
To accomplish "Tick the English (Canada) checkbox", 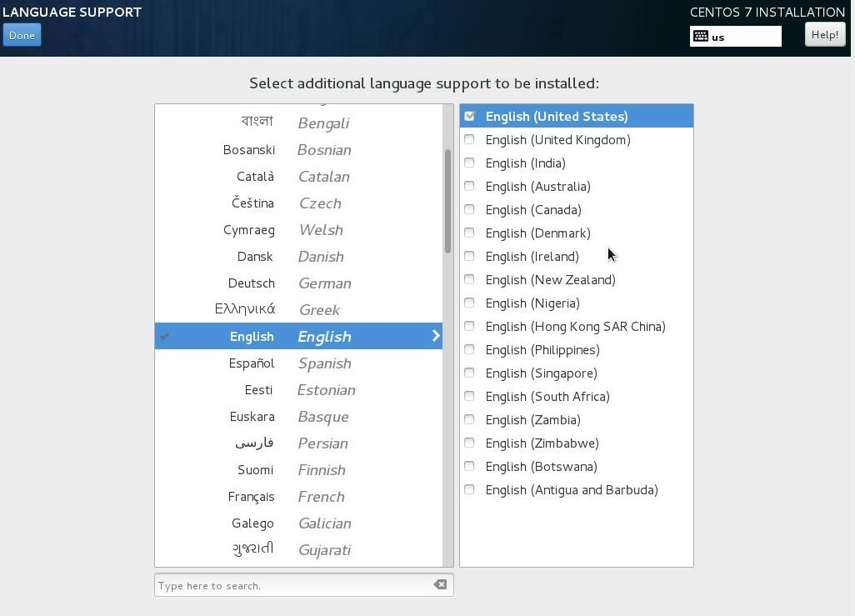I will point(469,209).
